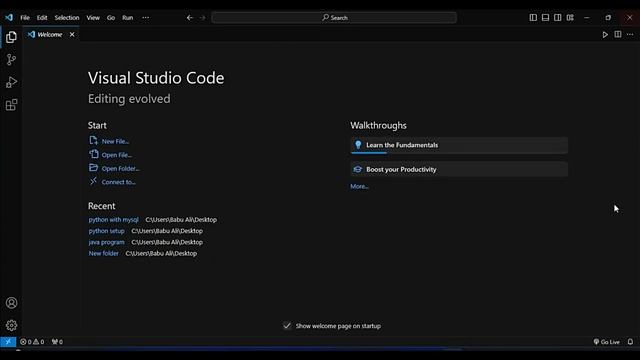The height and width of the screenshot is (360, 640).
Task: Click the VS Code logo in title bar
Action: pyautogui.click(x=9, y=18)
